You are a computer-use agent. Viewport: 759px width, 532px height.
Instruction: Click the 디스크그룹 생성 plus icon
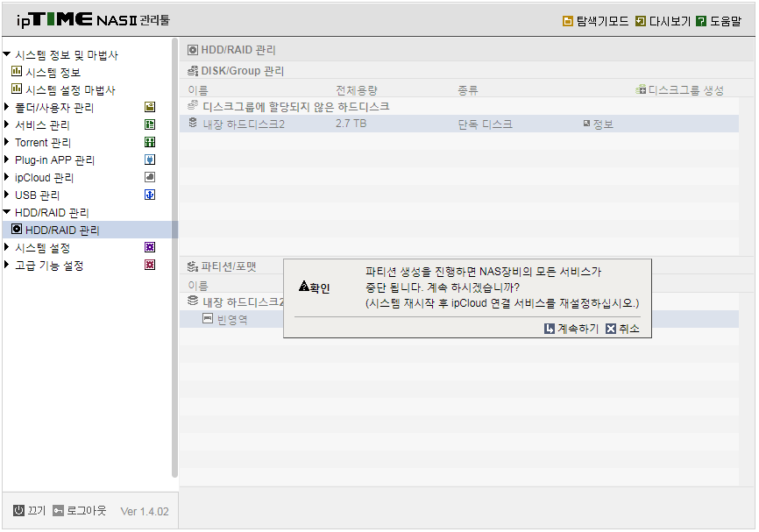pyautogui.click(x=641, y=89)
